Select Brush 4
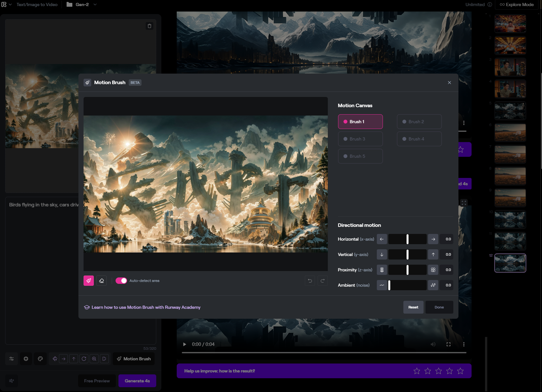 tap(419, 139)
